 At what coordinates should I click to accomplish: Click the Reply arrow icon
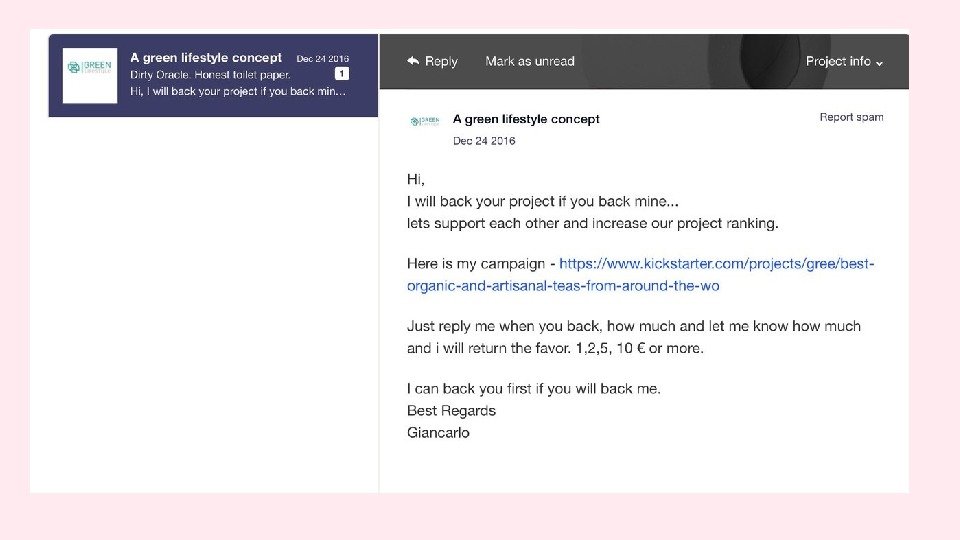click(x=413, y=61)
